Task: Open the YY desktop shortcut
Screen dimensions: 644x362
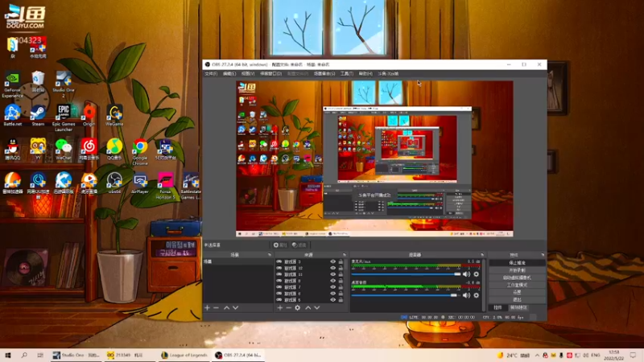Action: coord(38,150)
